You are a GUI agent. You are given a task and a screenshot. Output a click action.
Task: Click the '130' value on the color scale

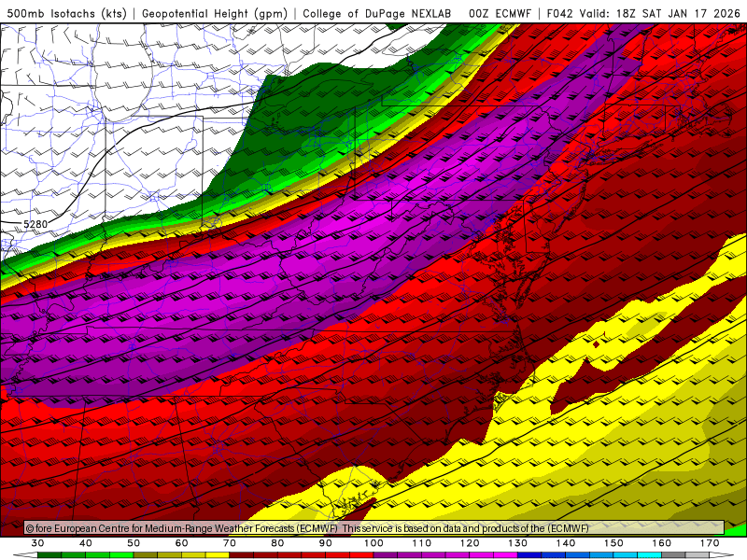click(x=518, y=543)
